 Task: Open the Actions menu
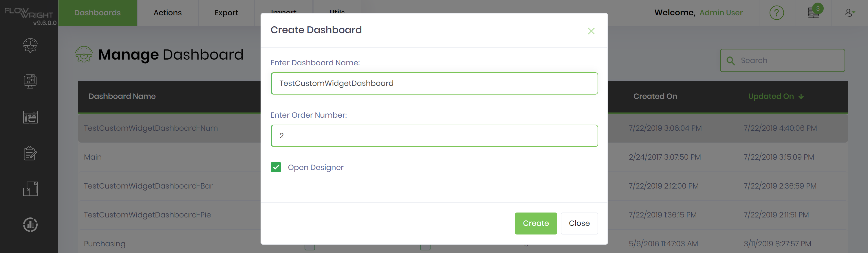167,12
